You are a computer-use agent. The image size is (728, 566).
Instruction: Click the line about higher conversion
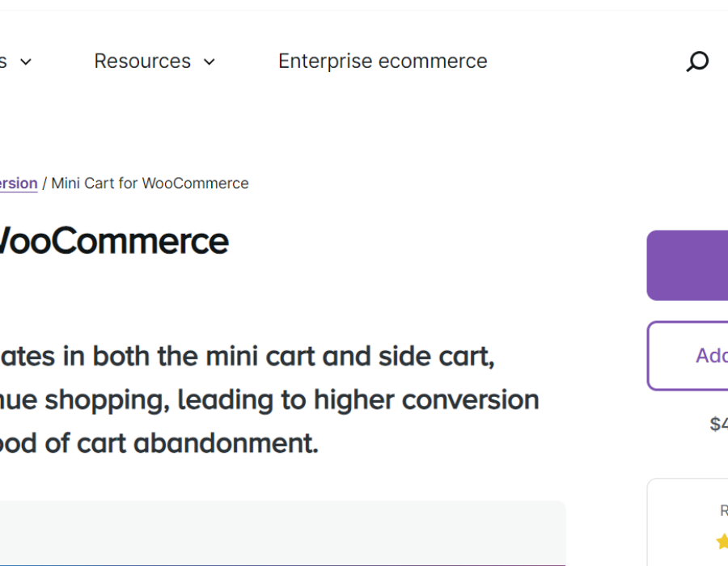269,399
